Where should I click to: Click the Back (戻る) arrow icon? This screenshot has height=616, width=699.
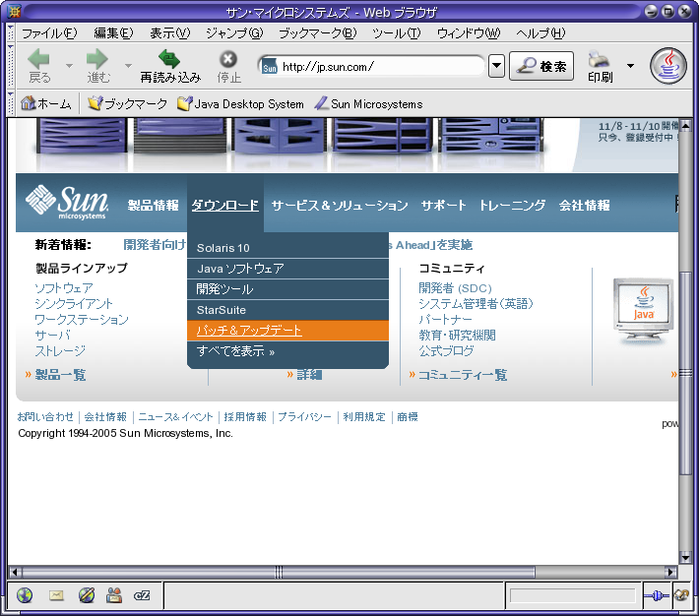(38, 59)
